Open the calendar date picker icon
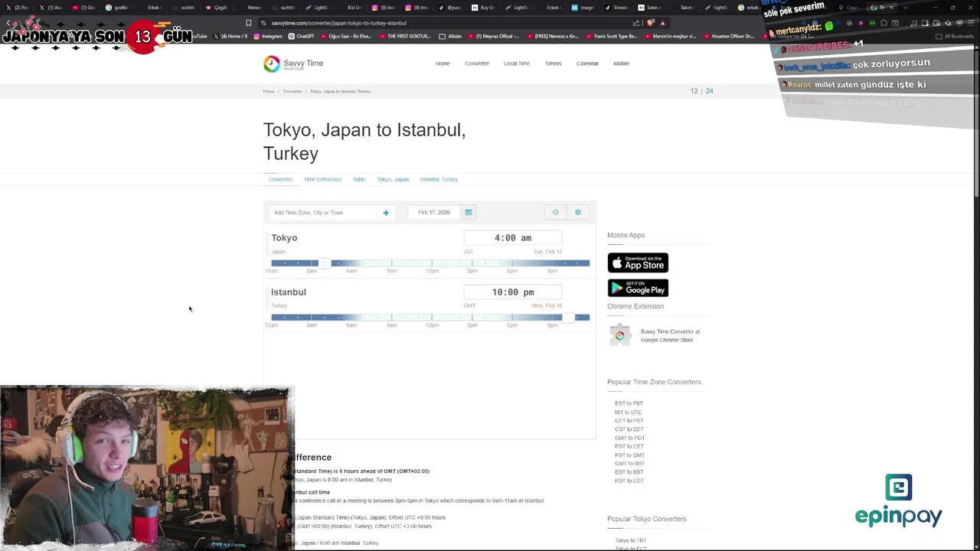 [x=469, y=212]
